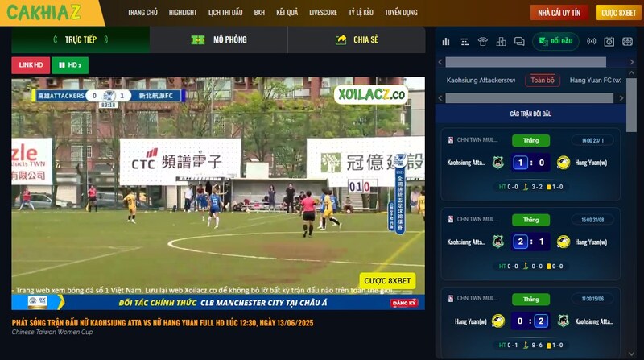Open the 2 : 1 match score
Viewport: 644px width, 360px height.
point(530,242)
